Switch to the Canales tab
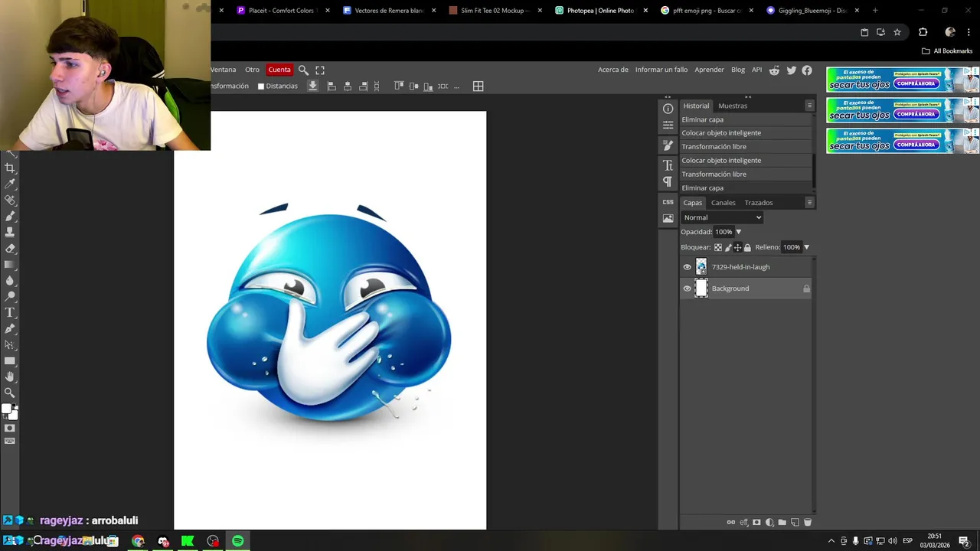This screenshot has width=980, height=551. 723,203
